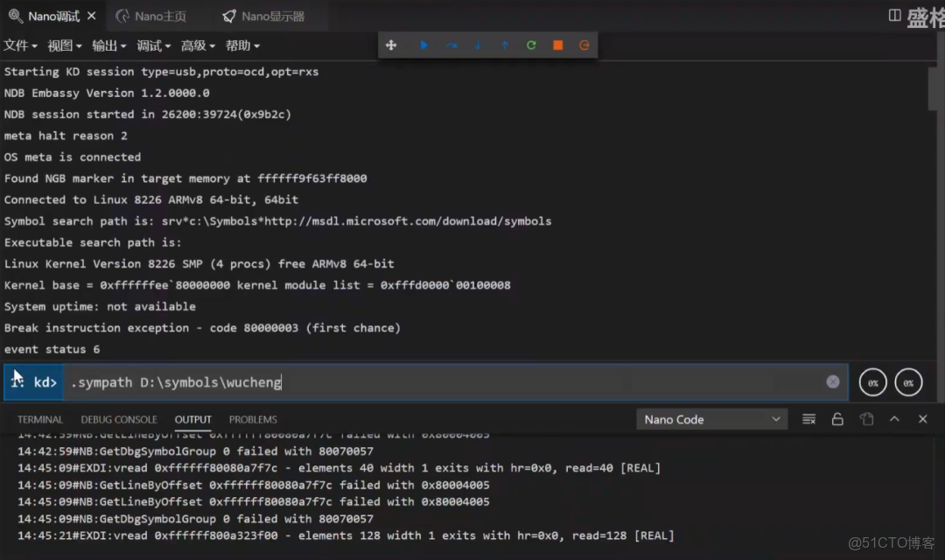Screen dimensions: 945x560
Task: Open the Nano显示器 tab
Action: (x=264, y=17)
